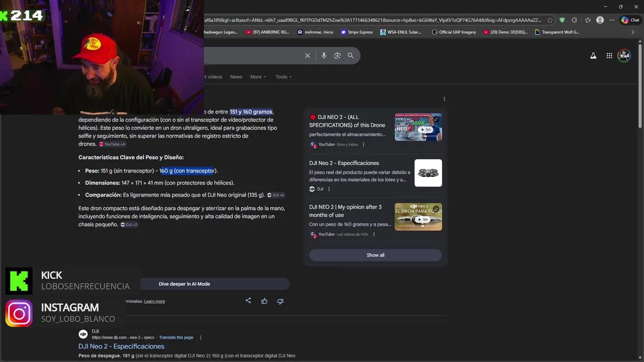Click the browser address bar URL

coord(372,20)
